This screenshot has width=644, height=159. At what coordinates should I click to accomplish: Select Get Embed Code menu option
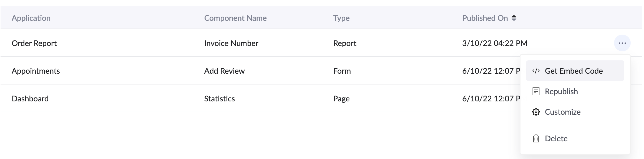click(x=573, y=71)
